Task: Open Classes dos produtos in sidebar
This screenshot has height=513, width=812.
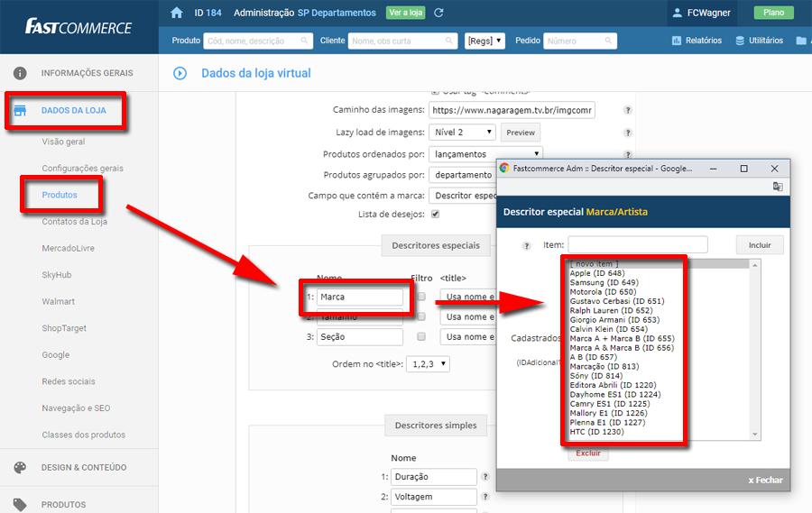Action: click(x=83, y=435)
